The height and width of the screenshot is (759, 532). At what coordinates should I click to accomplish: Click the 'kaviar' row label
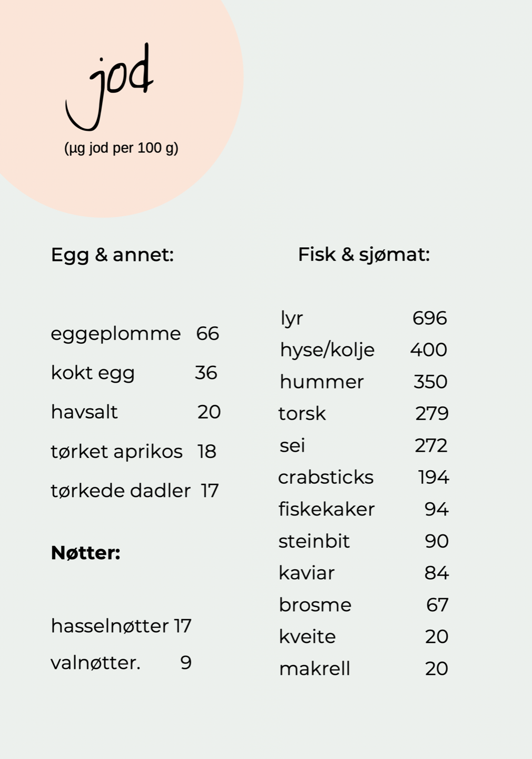307,573
